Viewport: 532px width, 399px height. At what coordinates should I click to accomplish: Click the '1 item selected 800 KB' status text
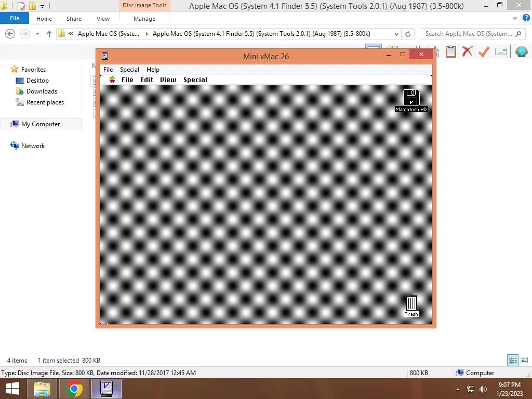click(69, 361)
